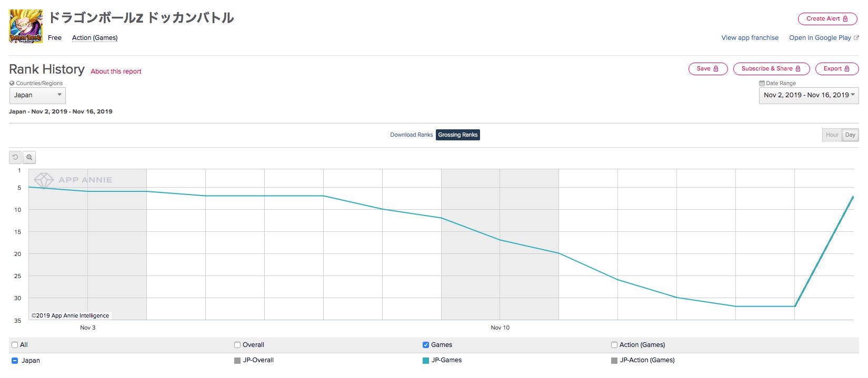Click the lock icon on Subscribe & Share
This screenshot has width=868, height=378.
(x=798, y=69)
